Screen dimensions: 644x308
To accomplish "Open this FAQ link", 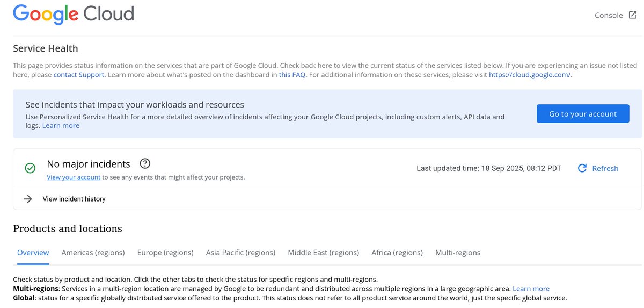I will 292,75.
